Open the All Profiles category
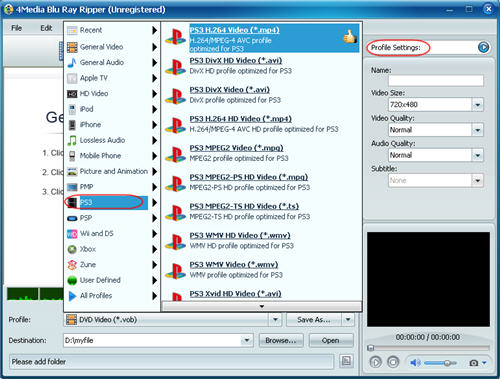 pyautogui.click(x=112, y=296)
